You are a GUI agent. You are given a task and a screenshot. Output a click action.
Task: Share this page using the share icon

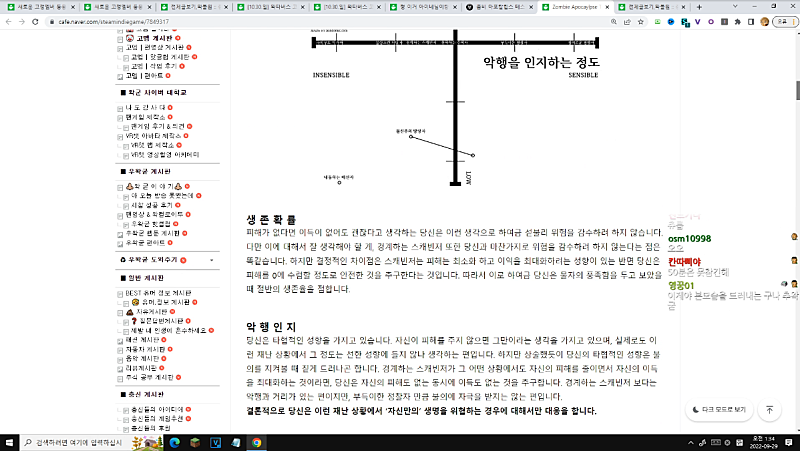point(627,22)
